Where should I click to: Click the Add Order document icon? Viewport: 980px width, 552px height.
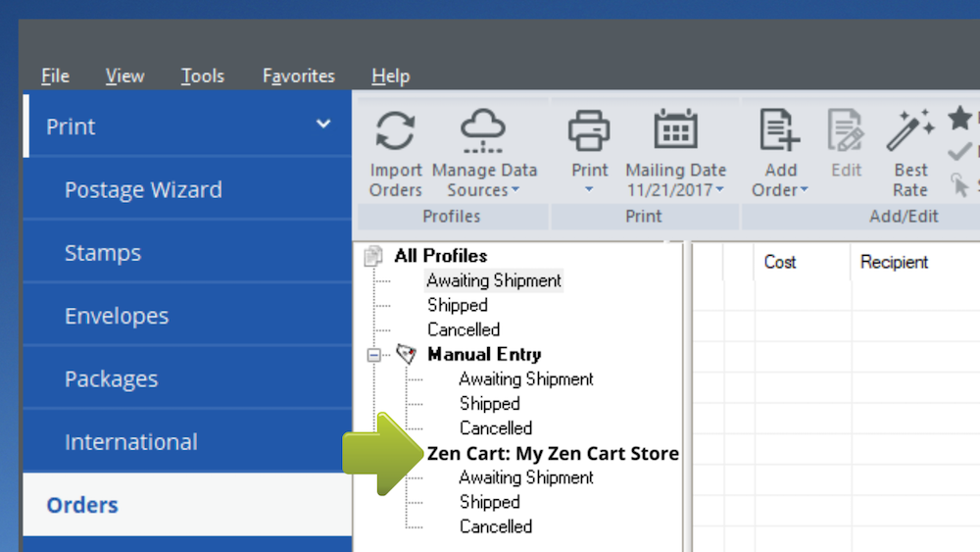pyautogui.click(x=779, y=129)
